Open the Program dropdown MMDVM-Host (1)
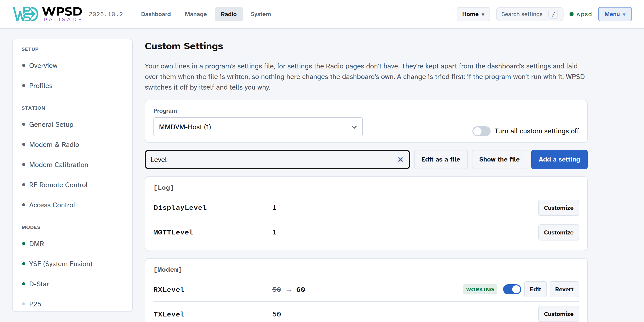The image size is (644, 322). (x=258, y=127)
